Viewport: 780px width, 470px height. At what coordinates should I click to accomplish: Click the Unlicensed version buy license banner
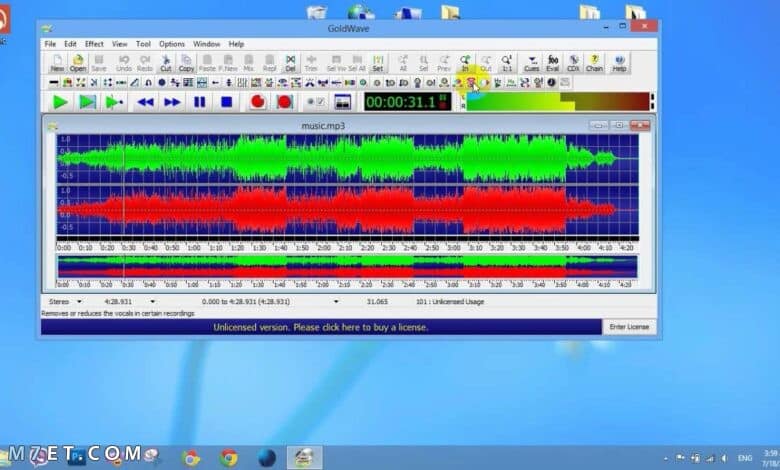(x=321, y=327)
